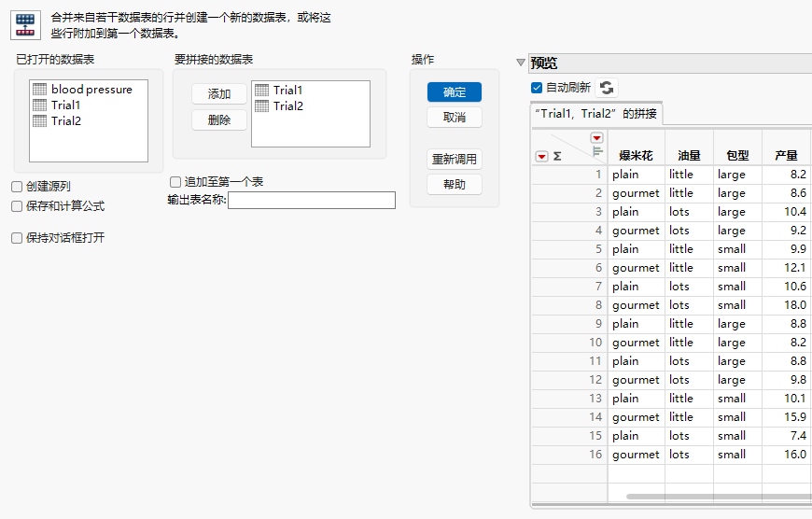The width and height of the screenshot is (812, 519).
Task: Click the 输出表名称 input field
Action: coord(312,201)
